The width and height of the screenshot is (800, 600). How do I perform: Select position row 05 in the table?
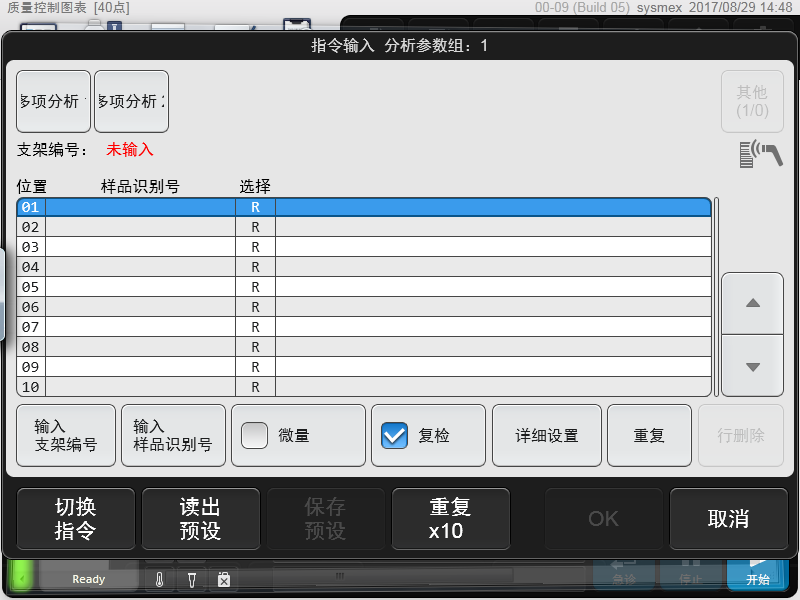(x=364, y=287)
